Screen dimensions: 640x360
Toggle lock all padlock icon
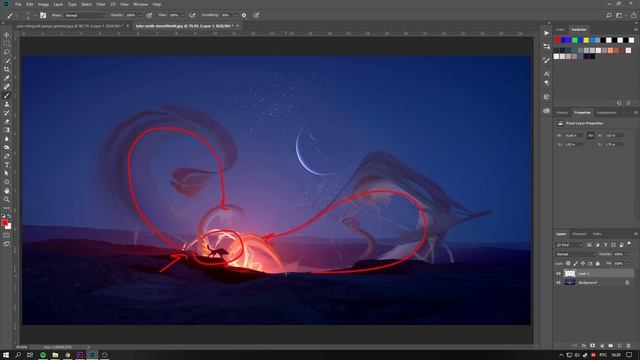[x=598, y=264]
